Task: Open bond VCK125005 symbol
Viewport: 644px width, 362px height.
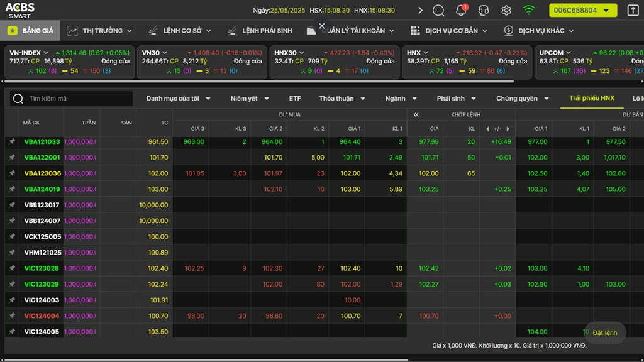Action: coord(42,237)
